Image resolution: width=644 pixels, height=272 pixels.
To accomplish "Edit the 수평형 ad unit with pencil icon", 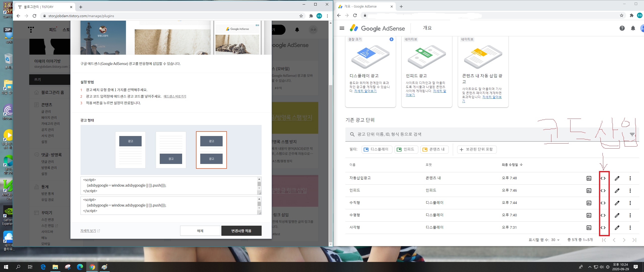I will [x=617, y=215].
